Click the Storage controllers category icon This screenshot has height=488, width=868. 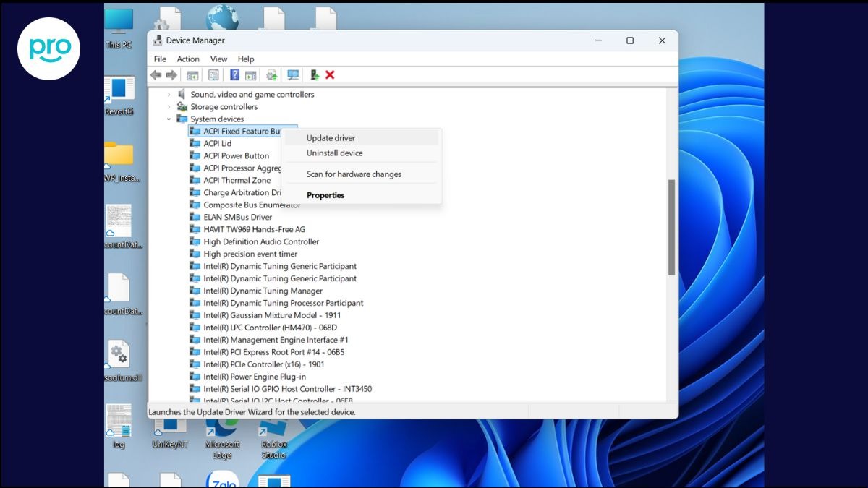pyautogui.click(x=182, y=107)
